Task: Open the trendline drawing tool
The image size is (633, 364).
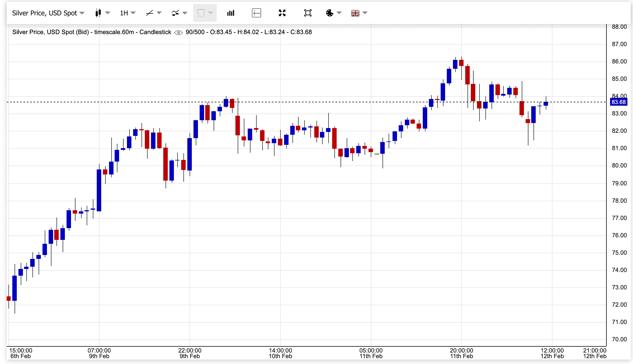Action: pyautogui.click(x=150, y=13)
